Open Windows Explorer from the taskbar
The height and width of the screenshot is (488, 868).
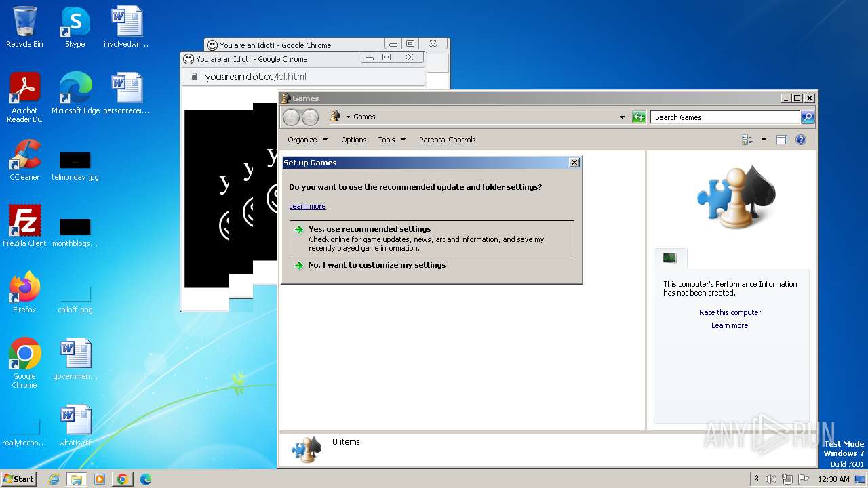[x=76, y=479]
